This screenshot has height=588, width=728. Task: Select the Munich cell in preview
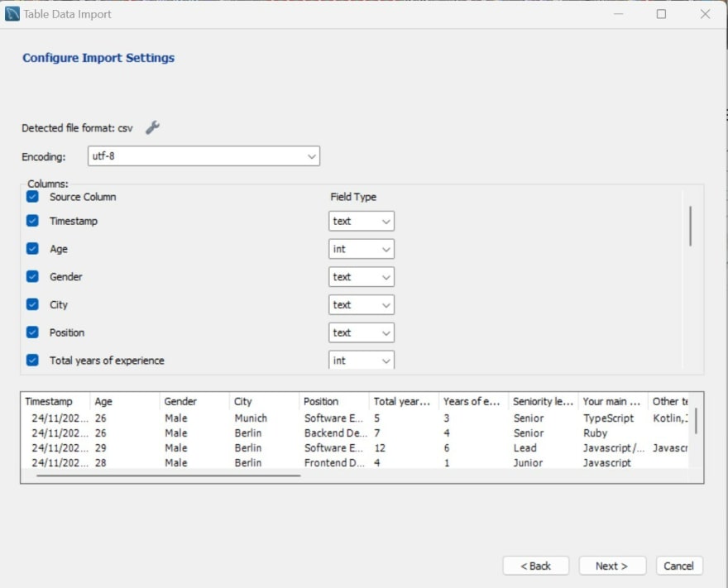point(251,418)
